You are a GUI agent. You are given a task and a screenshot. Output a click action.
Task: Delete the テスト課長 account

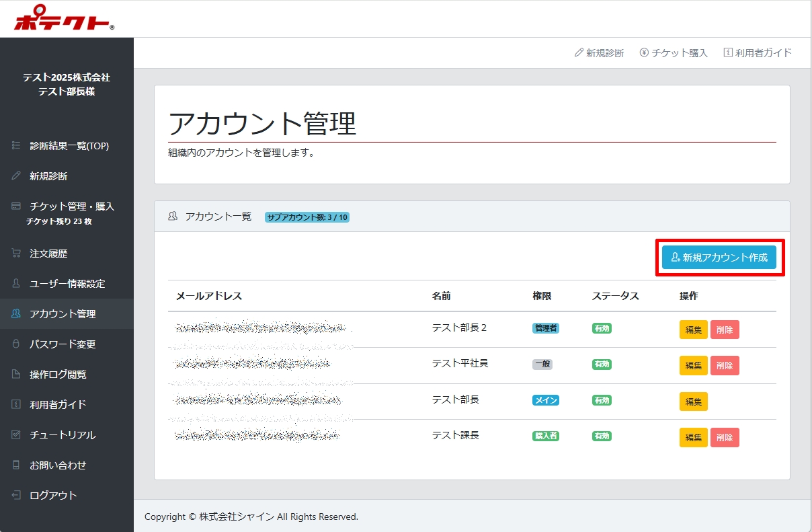pyautogui.click(x=725, y=437)
